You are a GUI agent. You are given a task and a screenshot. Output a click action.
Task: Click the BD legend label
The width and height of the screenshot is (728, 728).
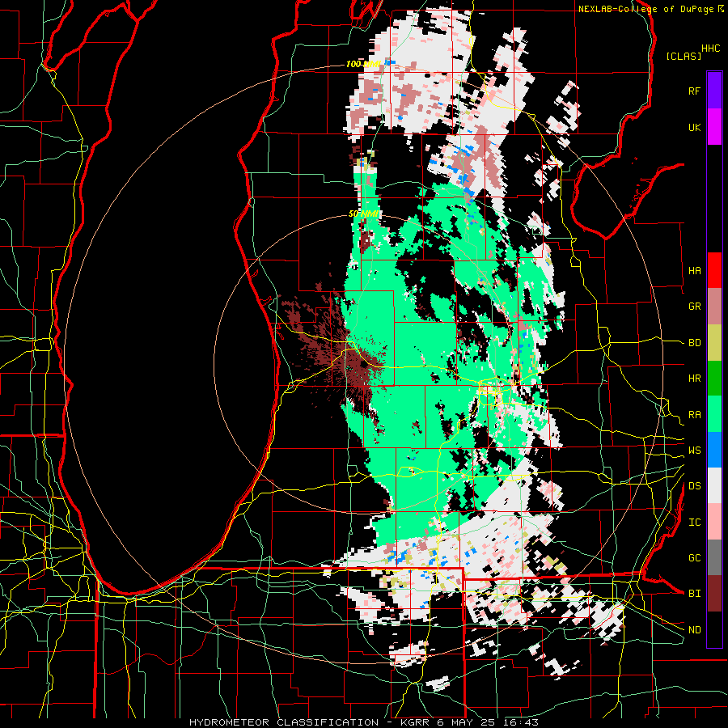[x=694, y=343]
